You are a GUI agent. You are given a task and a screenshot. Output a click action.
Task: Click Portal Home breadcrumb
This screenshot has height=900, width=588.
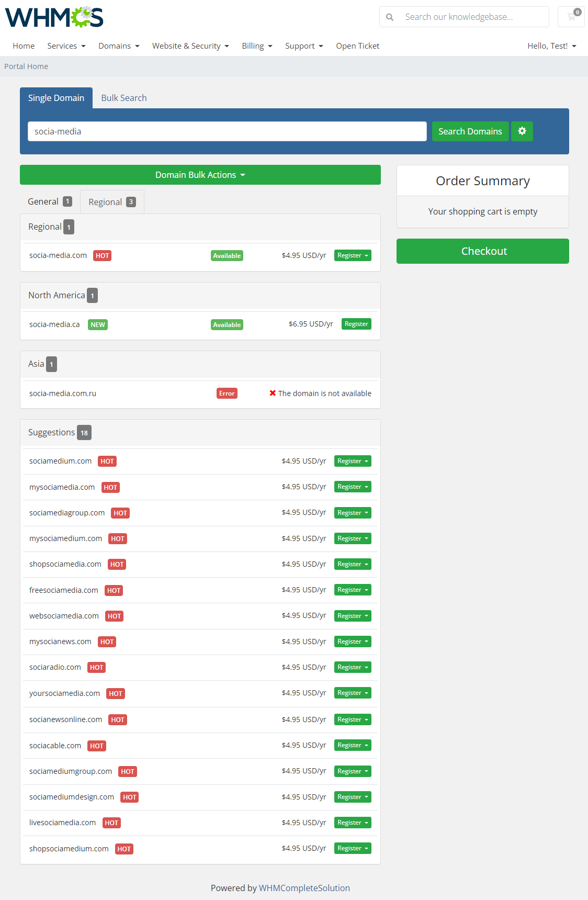coord(26,66)
